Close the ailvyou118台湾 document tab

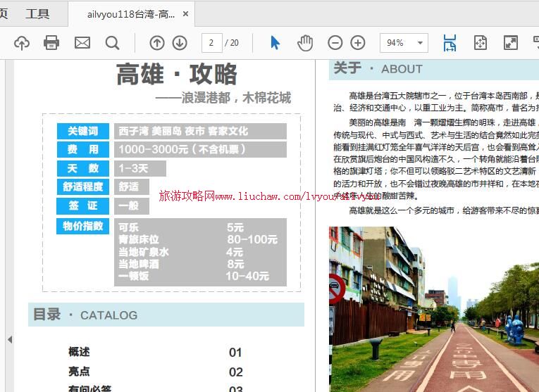[x=185, y=14]
